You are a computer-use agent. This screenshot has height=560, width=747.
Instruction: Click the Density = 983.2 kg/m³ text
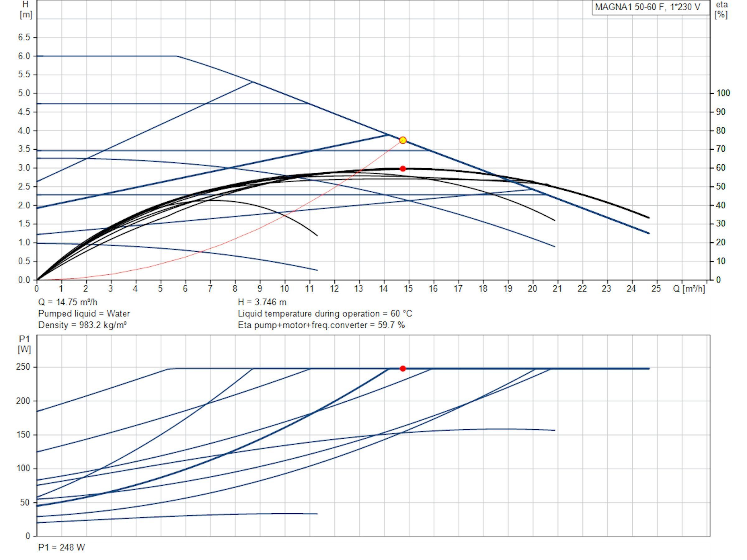82,325
